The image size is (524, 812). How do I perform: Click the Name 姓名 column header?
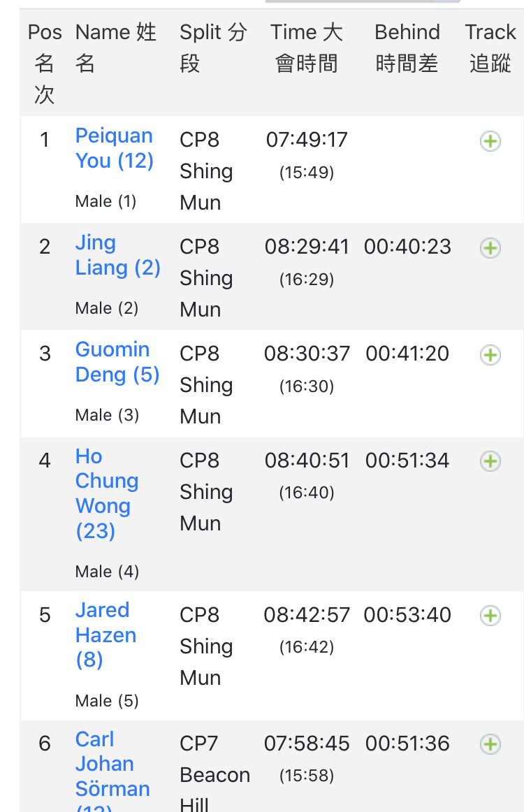click(116, 48)
